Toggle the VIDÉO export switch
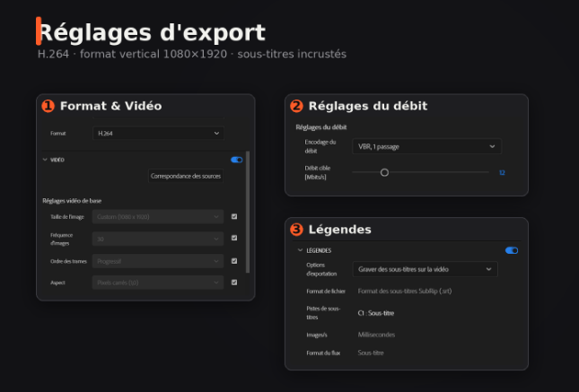This screenshot has width=579, height=392. pos(237,160)
